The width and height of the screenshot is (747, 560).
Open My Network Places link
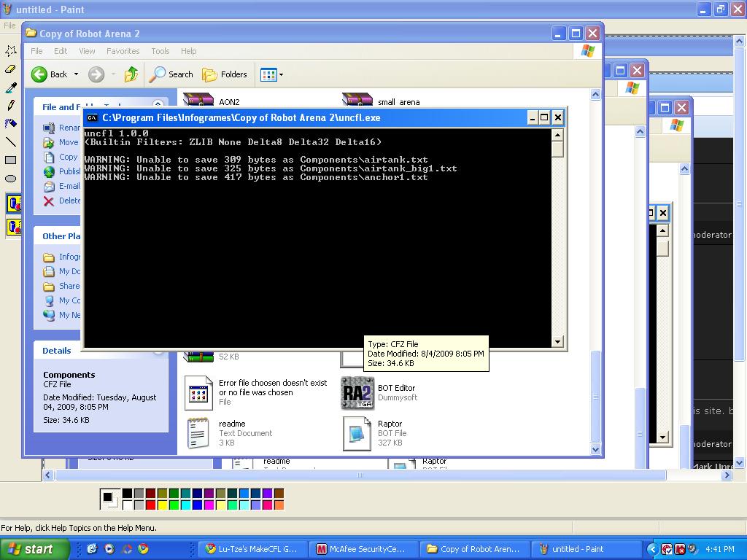62,315
